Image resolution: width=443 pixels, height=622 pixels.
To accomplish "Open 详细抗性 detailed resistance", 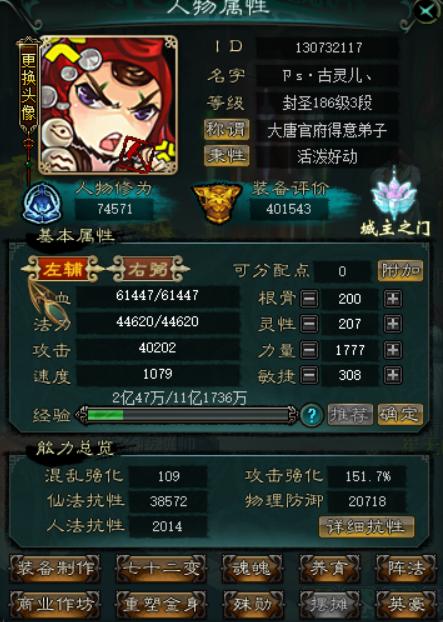I will pyautogui.click(x=366, y=527).
